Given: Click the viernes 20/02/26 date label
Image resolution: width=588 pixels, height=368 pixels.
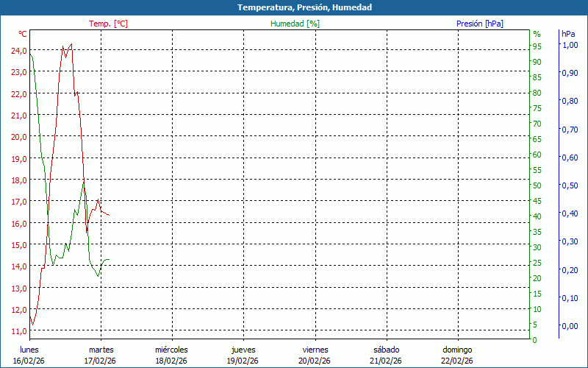Looking at the screenshot, I should tap(315, 355).
